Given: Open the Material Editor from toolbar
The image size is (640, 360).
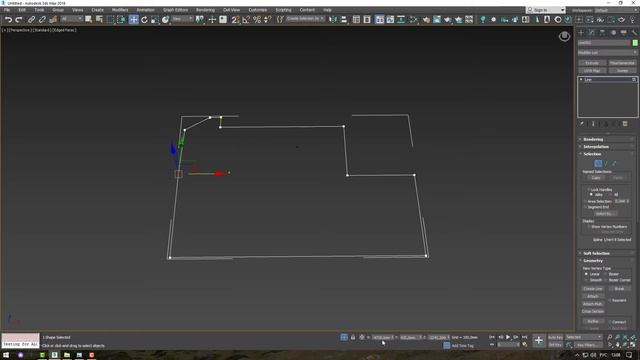Looking at the screenshot, I should [426, 20].
